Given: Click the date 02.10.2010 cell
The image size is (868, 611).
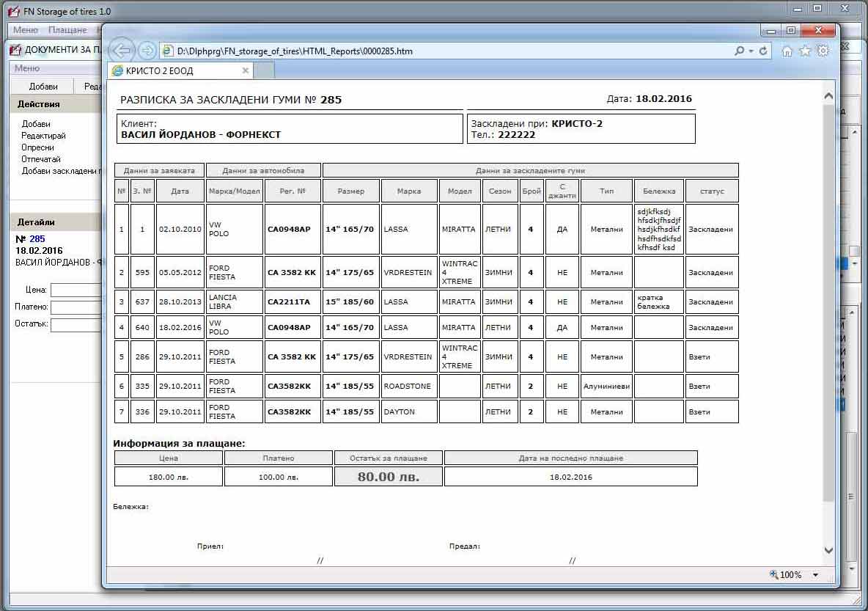Looking at the screenshot, I should click(180, 230).
